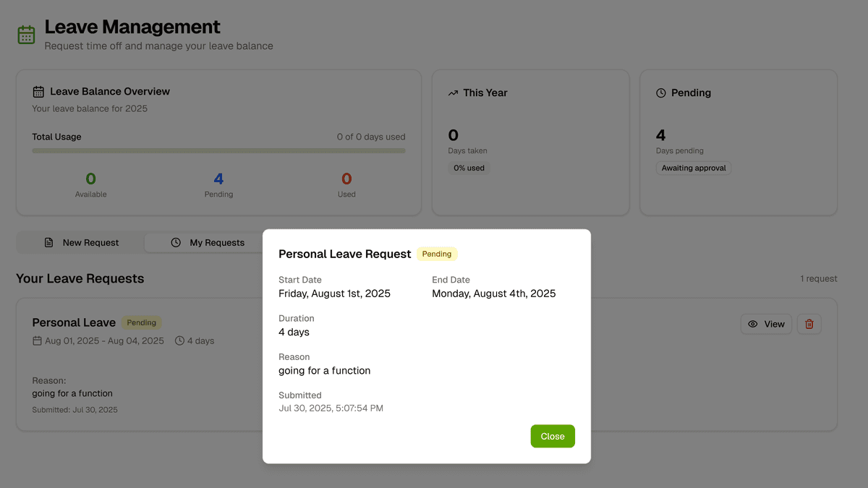Screen dimensions: 868x488
Task: Click the Total Usage progress bar
Action: (218, 151)
